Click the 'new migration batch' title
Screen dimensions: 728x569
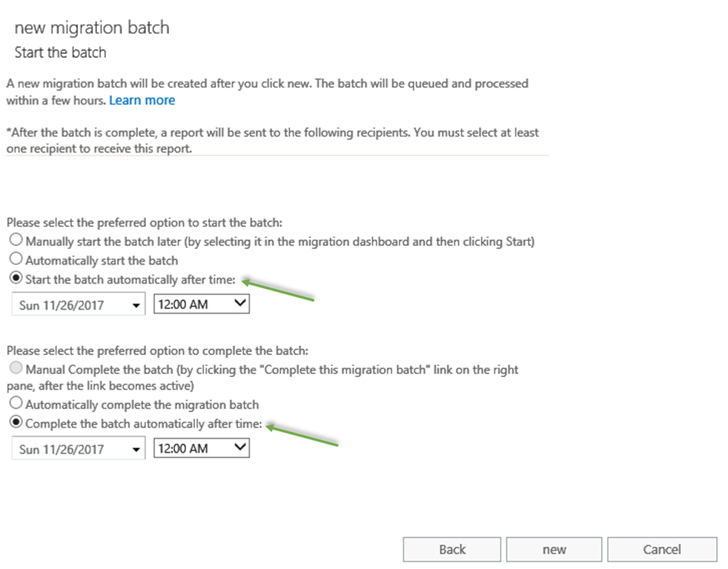[x=92, y=28]
